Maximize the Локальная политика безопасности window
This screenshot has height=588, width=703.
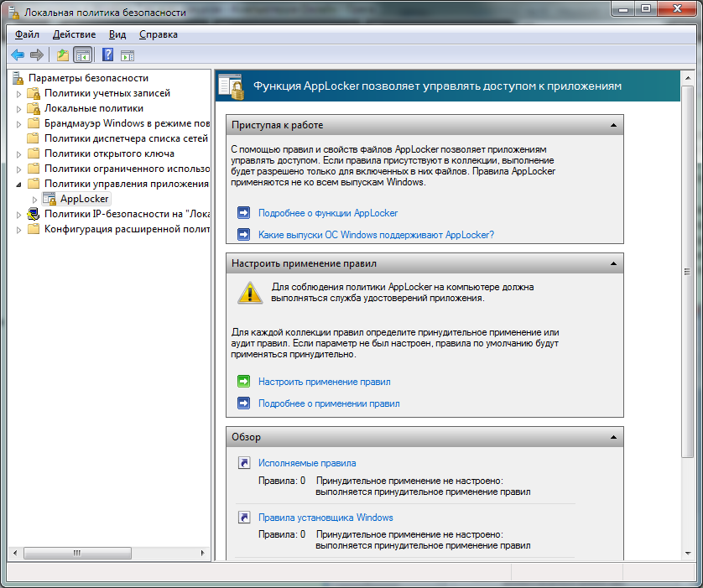point(646,8)
